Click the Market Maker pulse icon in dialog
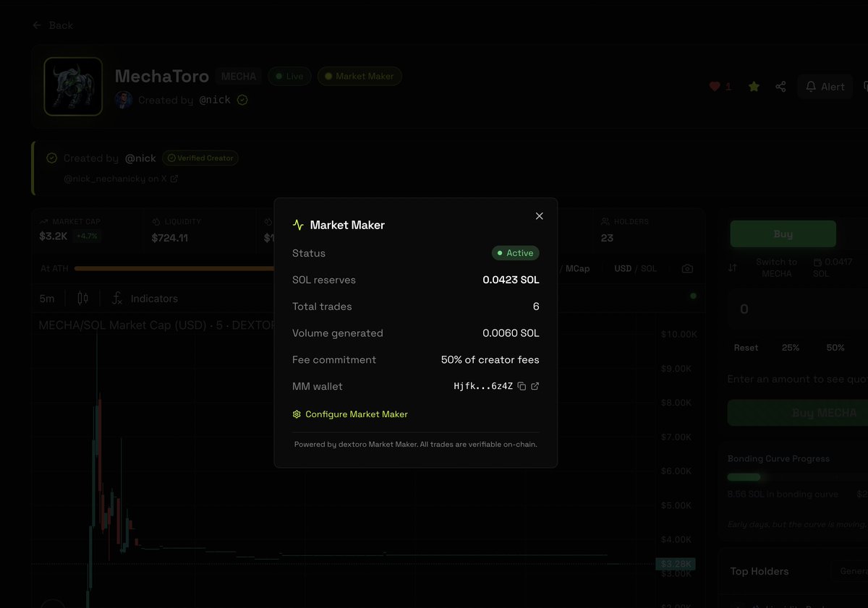 (298, 225)
